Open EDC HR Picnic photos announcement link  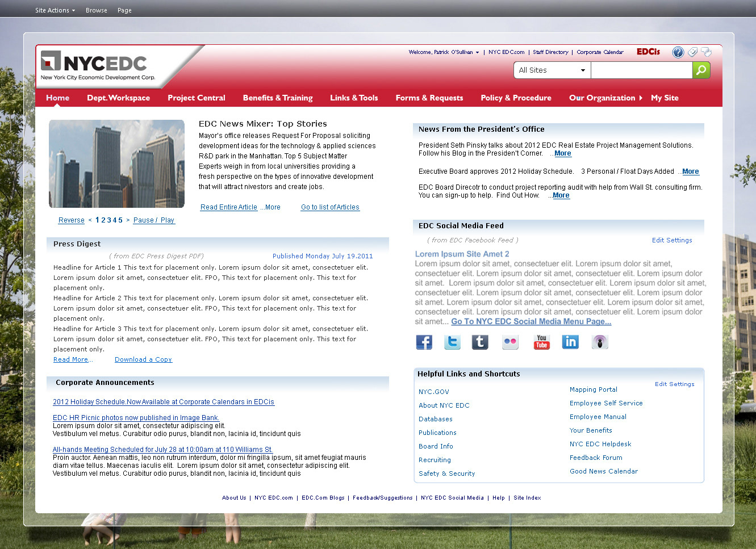[x=136, y=418]
